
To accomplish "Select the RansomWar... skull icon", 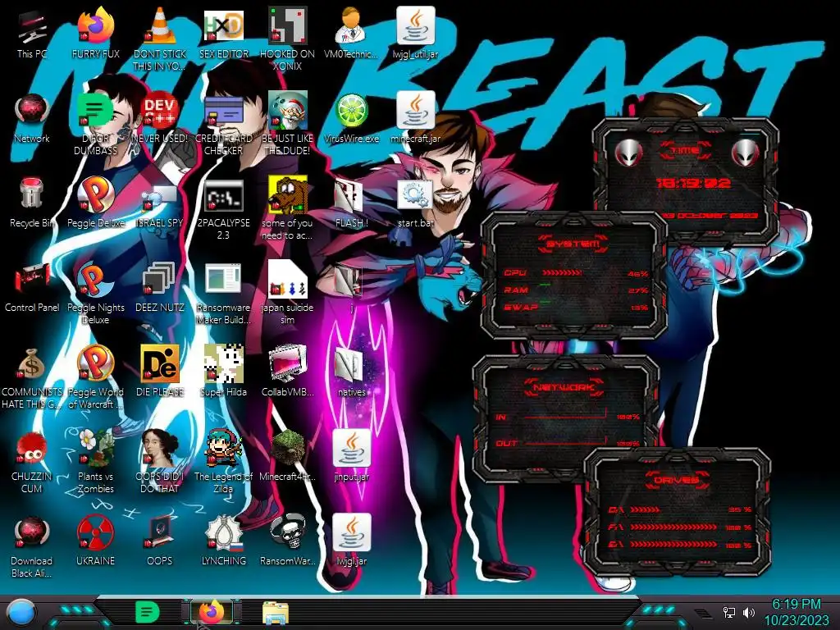I will tap(287, 532).
